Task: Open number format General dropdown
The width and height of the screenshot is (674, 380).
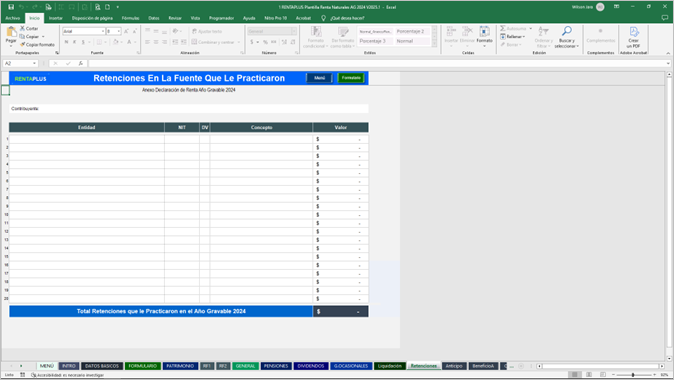Action: 294,31
